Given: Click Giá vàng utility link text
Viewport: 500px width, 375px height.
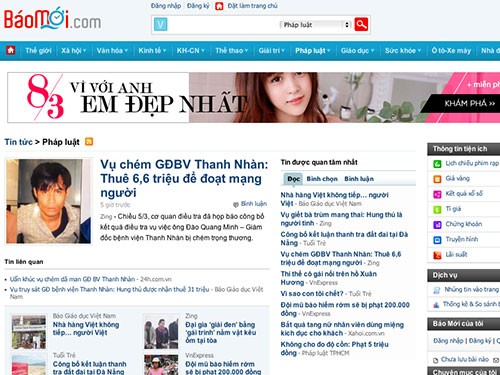Looking at the screenshot, I should tap(457, 178).
